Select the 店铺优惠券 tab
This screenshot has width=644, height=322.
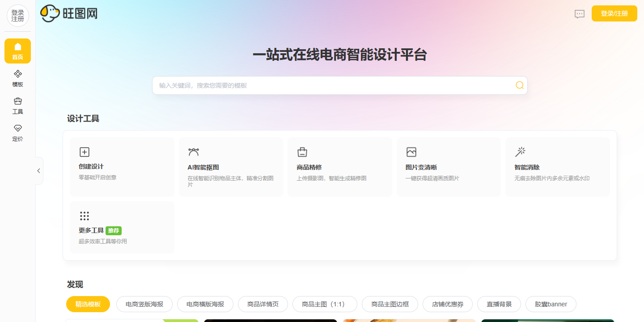click(448, 304)
